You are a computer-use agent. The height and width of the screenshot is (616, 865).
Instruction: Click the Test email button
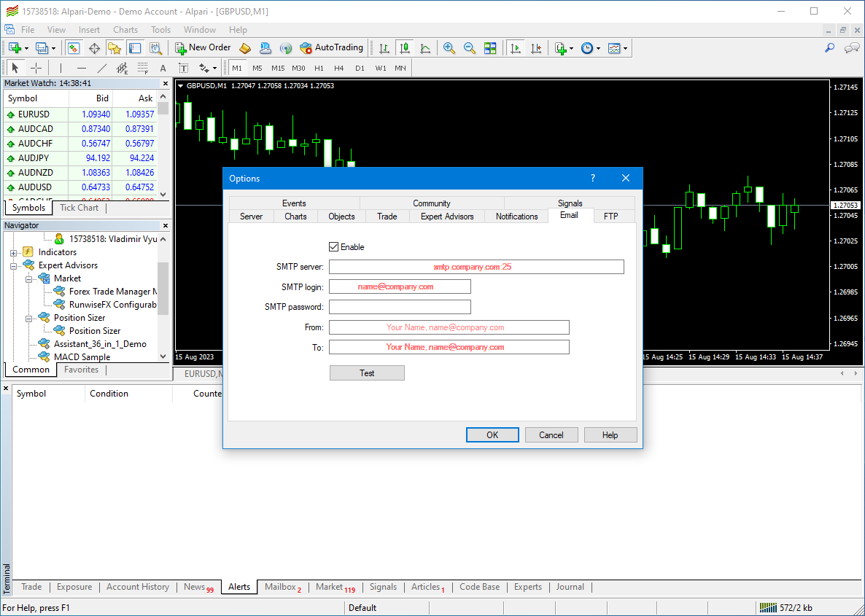367,373
